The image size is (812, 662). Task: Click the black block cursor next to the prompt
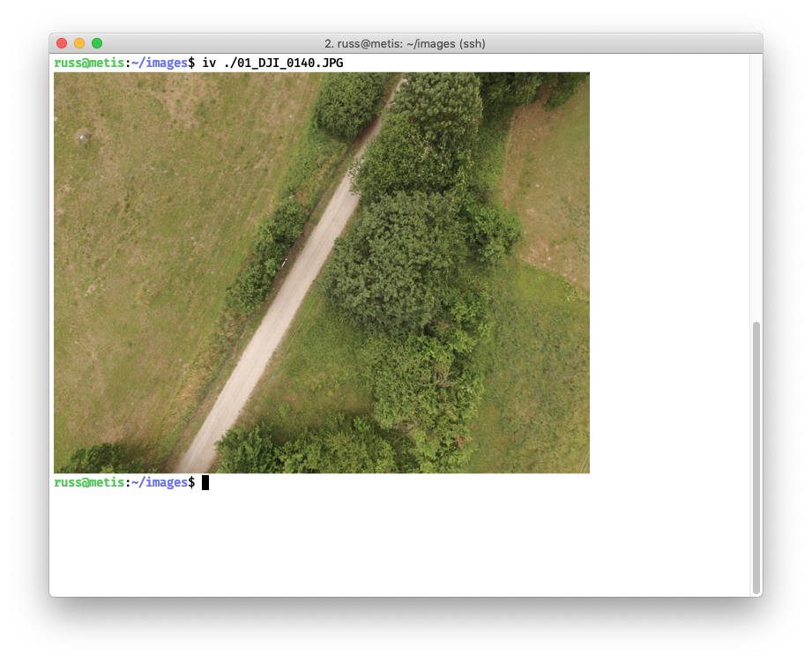205,482
